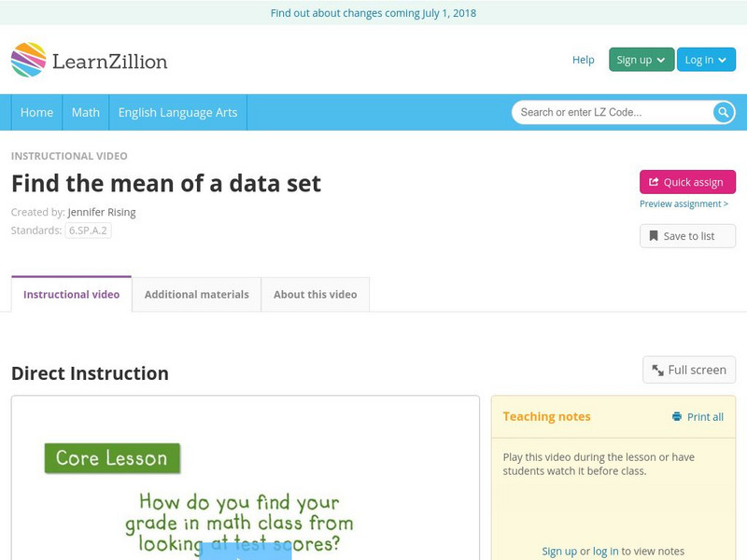The width and height of the screenshot is (747, 560).
Task: Toggle the Quick assign option
Action: (685, 182)
